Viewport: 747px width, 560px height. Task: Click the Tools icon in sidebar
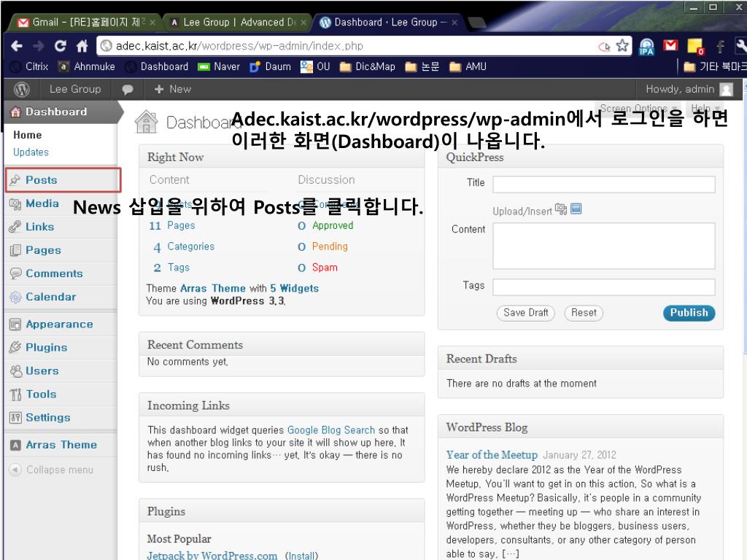[15, 394]
